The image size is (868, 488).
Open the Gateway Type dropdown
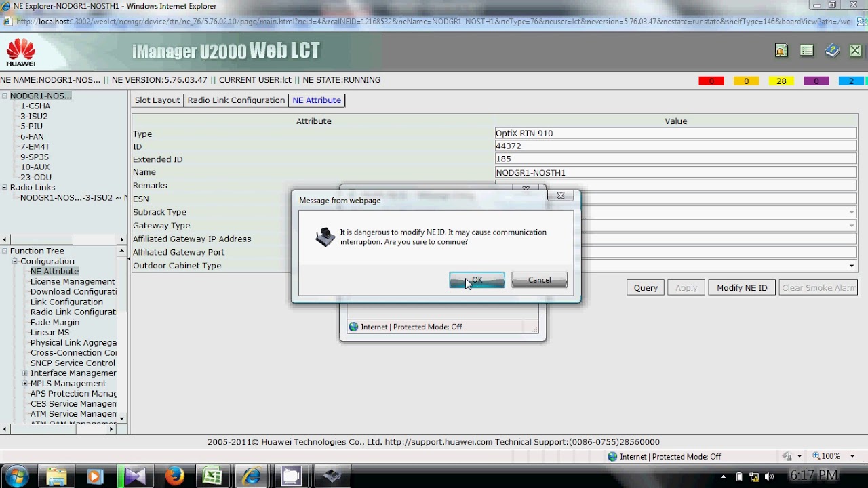[852, 225]
